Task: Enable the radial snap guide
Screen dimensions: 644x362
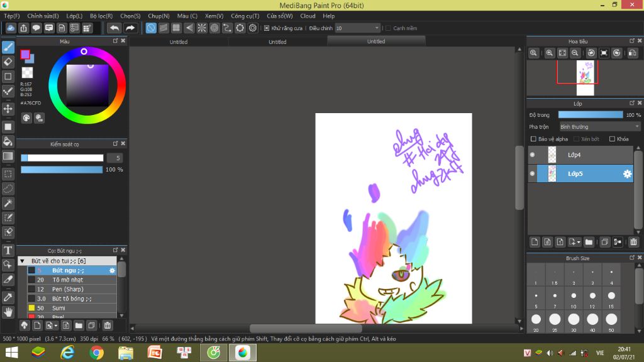Action: [202, 28]
